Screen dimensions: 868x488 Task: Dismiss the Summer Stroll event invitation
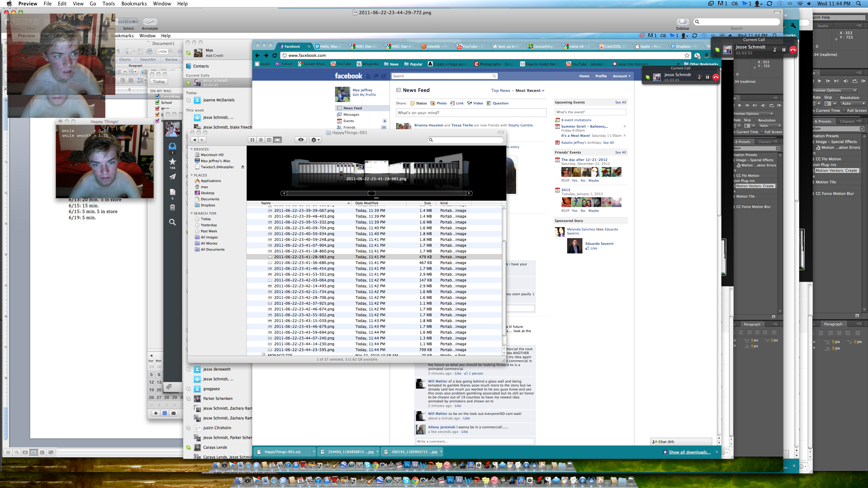[625, 126]
